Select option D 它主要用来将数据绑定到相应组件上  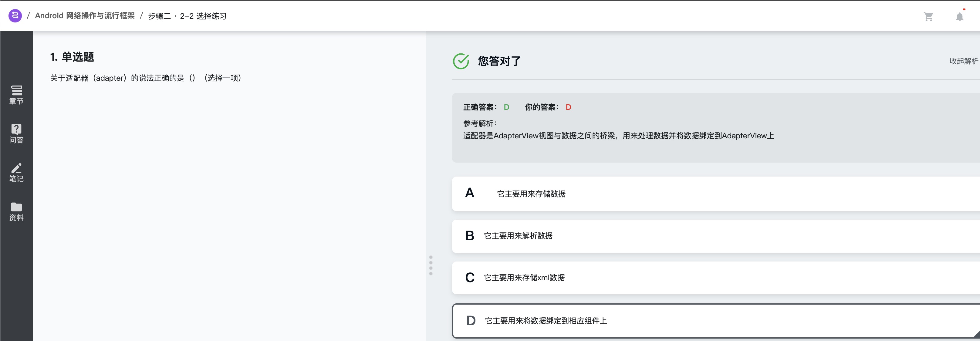(x=716, y=321)
